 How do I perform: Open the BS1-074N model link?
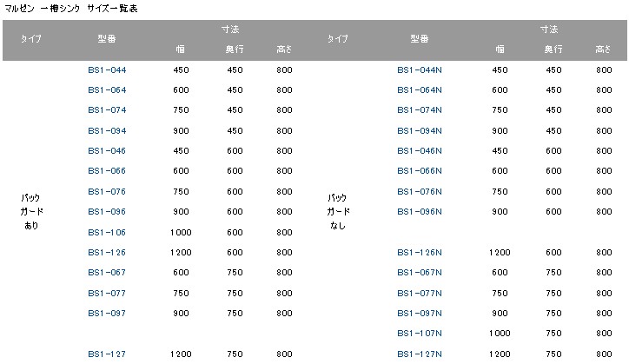(420, 110)
